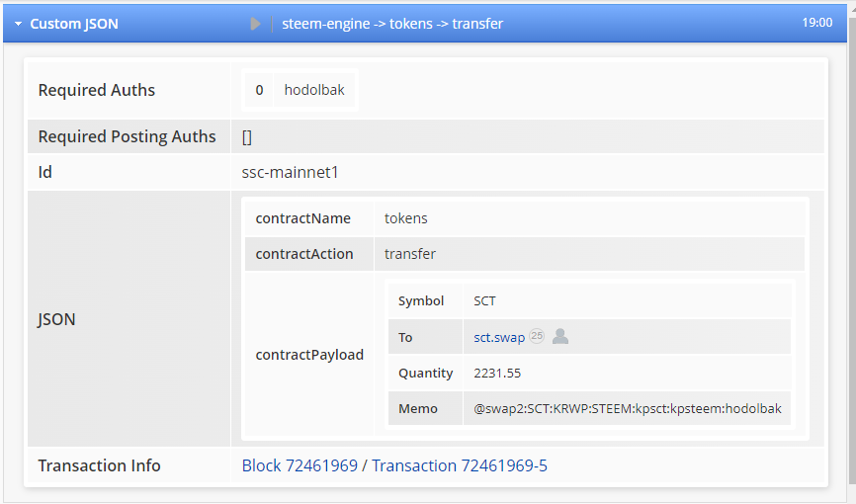Click the To row label
The width and height of the screenshot is (856, 504).
pyautogui.click(x=405, y=337)
